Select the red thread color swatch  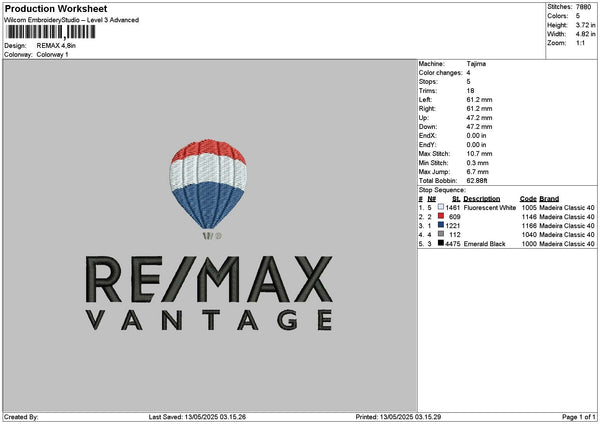[441, 216]
